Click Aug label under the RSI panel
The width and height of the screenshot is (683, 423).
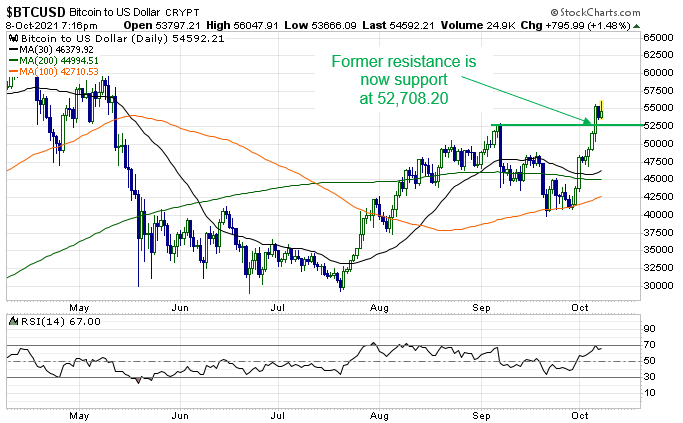379,416
